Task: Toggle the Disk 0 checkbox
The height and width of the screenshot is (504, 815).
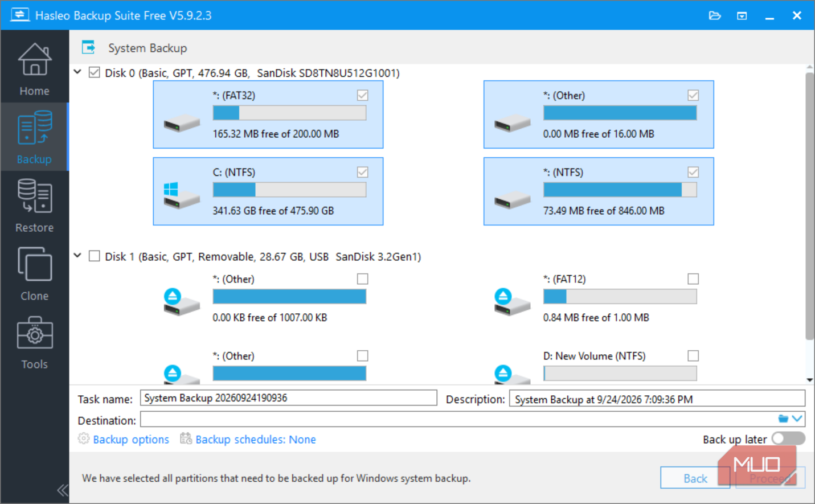Action: (x=95, y=72)
